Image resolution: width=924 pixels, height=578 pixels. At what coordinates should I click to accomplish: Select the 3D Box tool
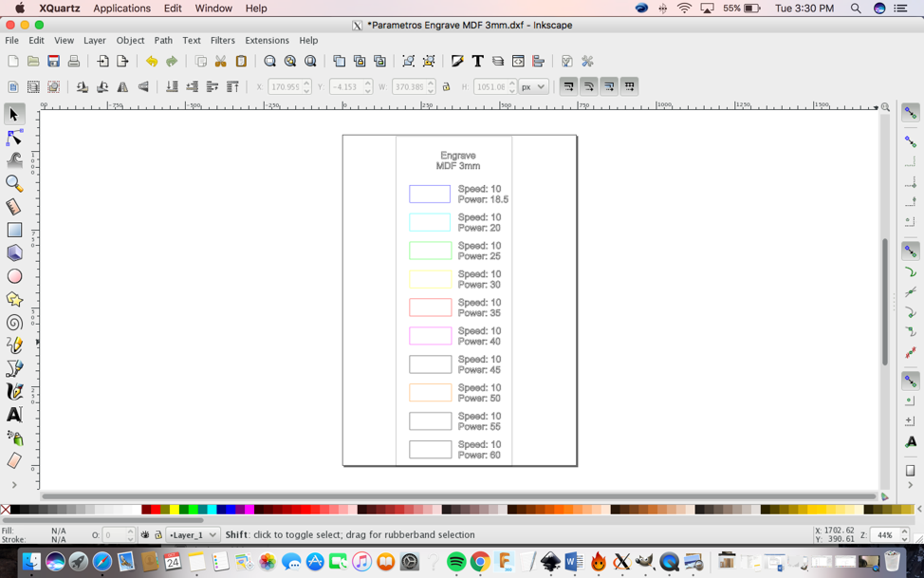point(15,252)
